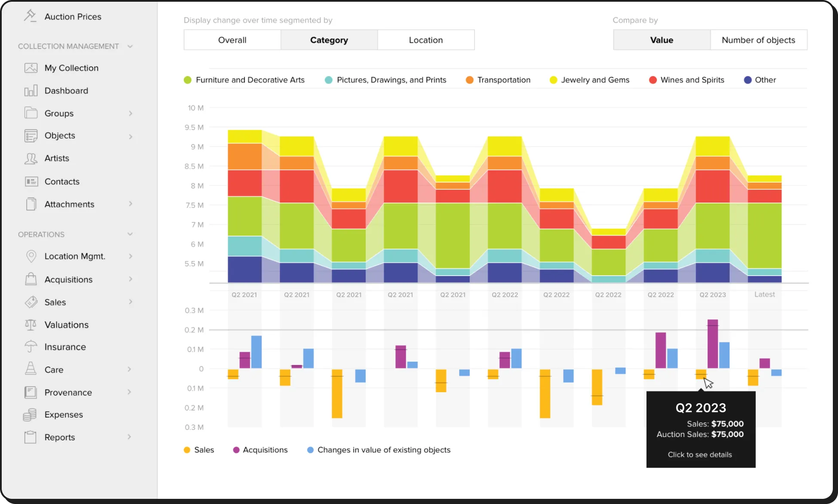Select the Expenses coins icon

click(x=31, y=414)
